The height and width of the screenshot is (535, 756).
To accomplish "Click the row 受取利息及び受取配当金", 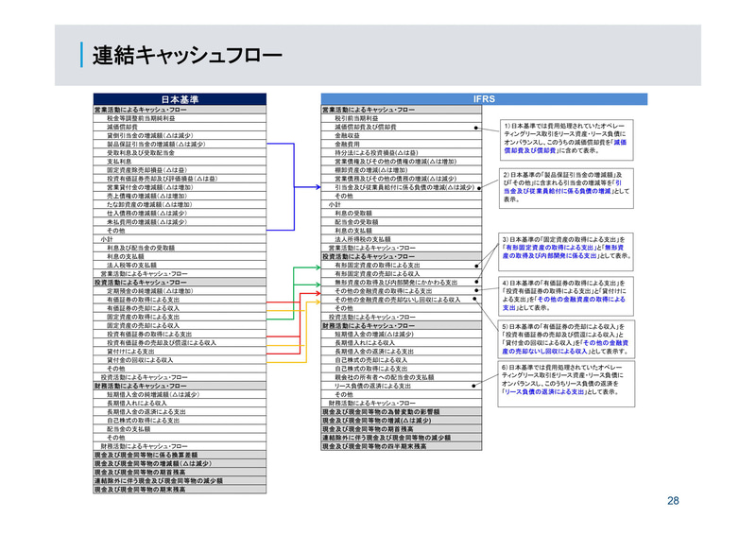I will pos(180,153).
